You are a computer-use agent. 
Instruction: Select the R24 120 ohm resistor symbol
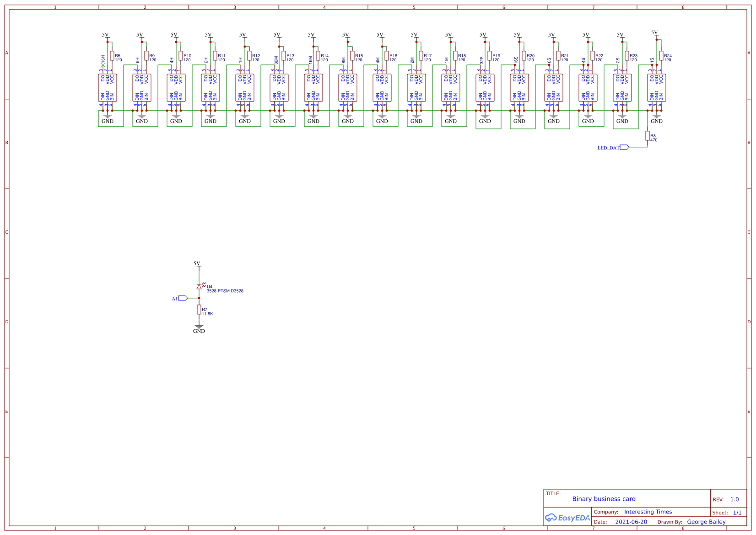coord(661,56)
